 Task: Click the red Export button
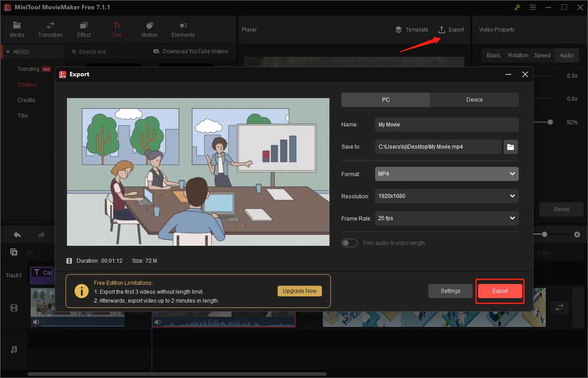(500, 291)
